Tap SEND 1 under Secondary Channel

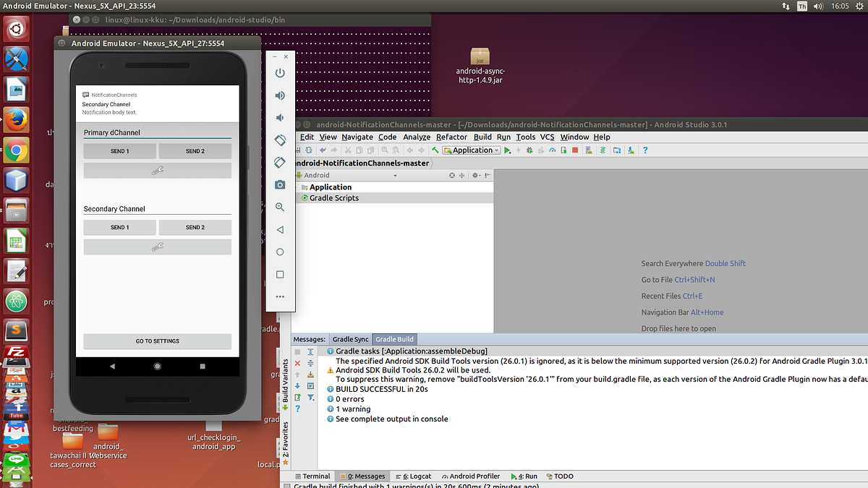pyautogui.click(x=119, y=227)
